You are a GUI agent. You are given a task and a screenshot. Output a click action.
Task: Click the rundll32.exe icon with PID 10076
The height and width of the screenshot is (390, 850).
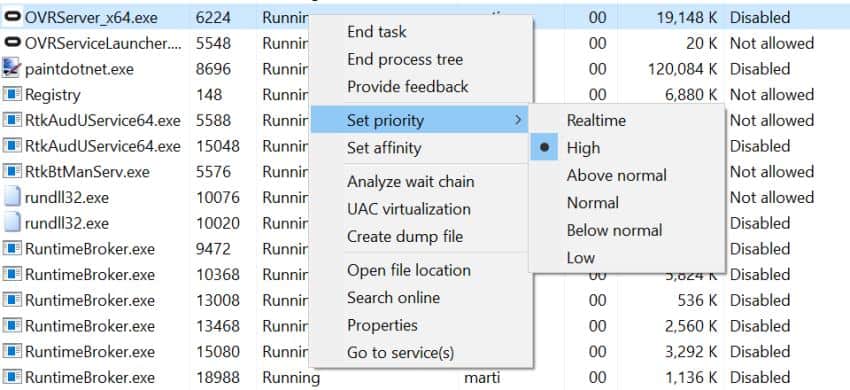tap(12, 197)
